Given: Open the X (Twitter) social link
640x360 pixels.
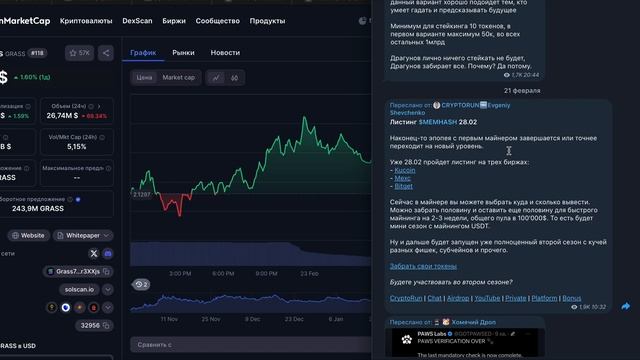Looking at the screenshot, I should pos(93,253).
